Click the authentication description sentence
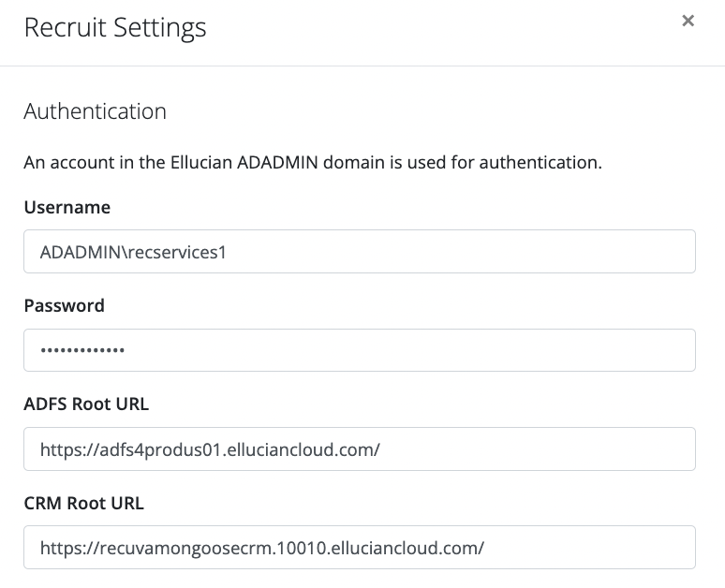This screenshot has width=725, height=588. tap(312, 162)
